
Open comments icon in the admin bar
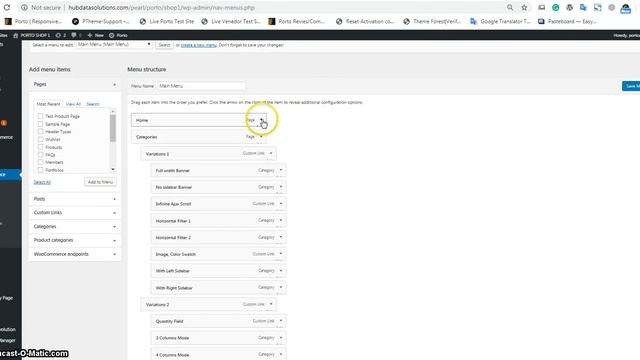[x=76, y=35]
